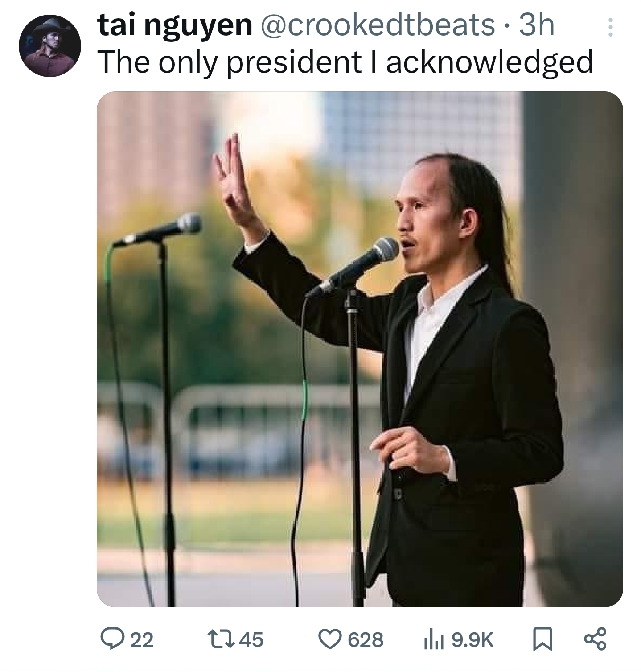Open the attached photo of man speaking
Viewport: 641px width, 672px height.
click(x=360, y=349)
